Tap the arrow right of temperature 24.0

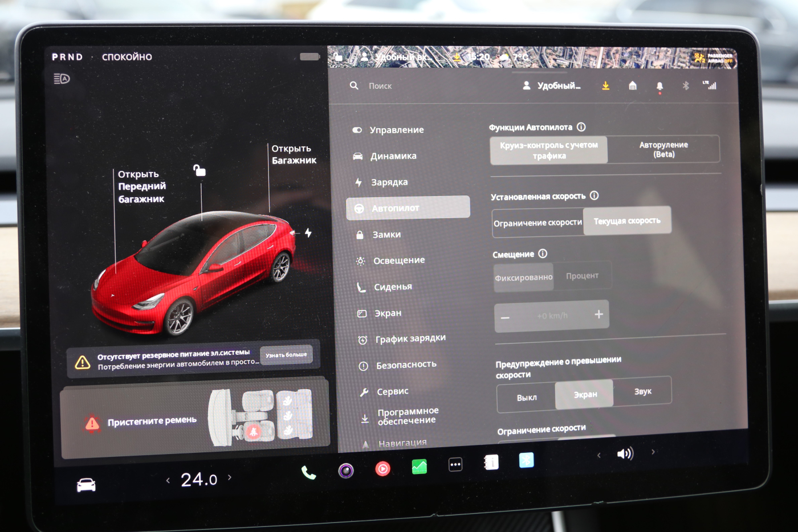tap(230, 479)
